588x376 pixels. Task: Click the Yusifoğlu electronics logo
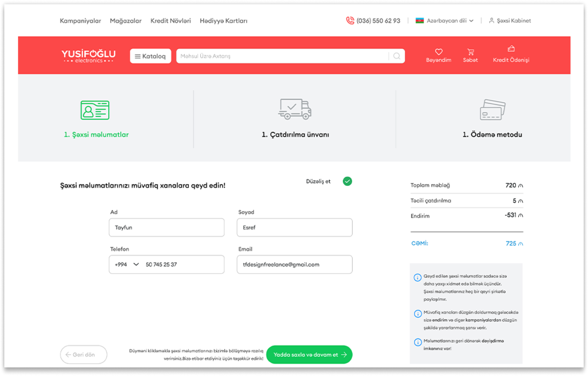(x=89, y=56)
